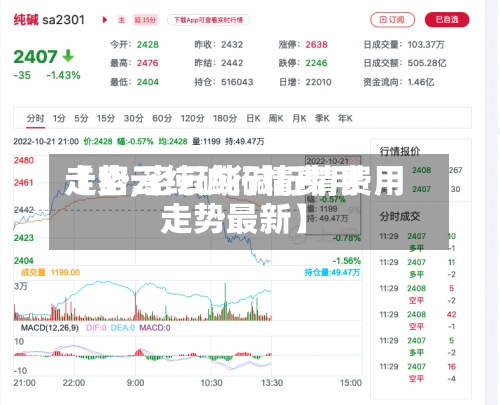The height and width of the screenshot is (405, 500).
Task: Click the green down arrow beside 2407
Action: pyautogui.click(x=68, y=56)
